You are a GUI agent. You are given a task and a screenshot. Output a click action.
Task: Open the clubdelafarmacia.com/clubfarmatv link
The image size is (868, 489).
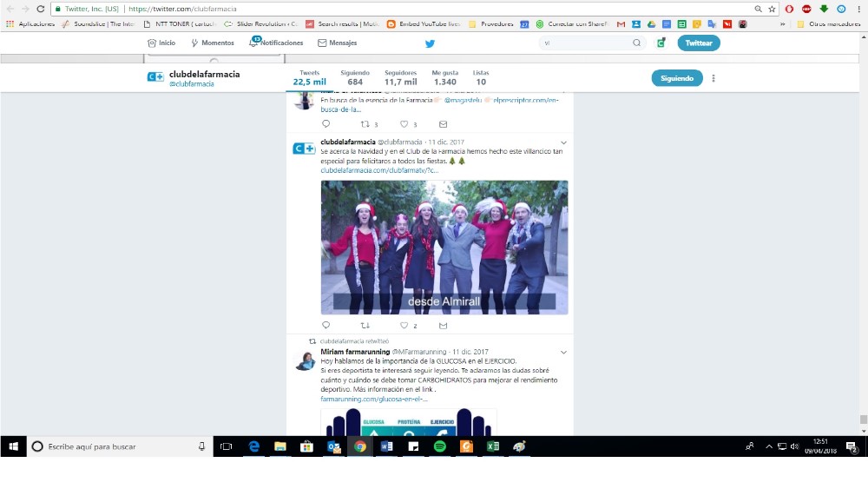pyautogui.click(x=379, y=170)
